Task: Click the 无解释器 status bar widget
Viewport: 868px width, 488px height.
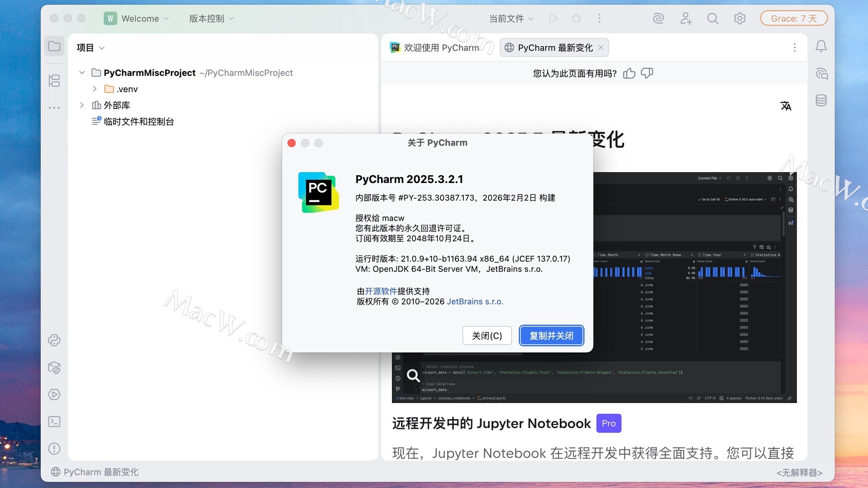Action: 799,473
